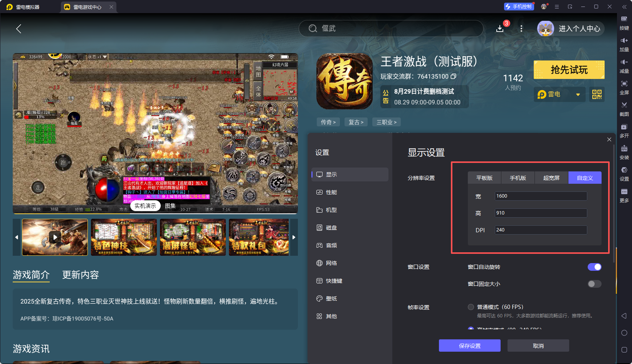
Task: Click the search magnifier icon
Action: click(313, 29)
